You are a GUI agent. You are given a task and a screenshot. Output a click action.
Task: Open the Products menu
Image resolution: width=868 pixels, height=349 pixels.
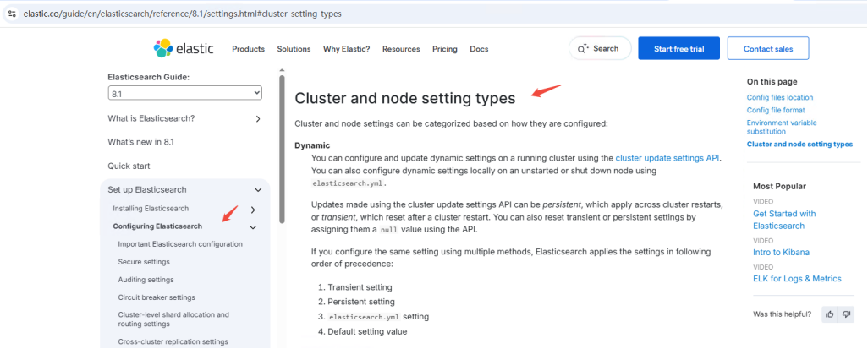coord(248,49)
